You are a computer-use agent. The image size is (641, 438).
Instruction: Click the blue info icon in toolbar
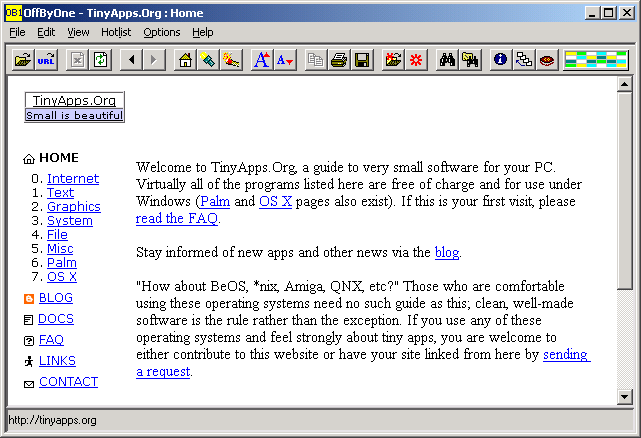point(500,60)
